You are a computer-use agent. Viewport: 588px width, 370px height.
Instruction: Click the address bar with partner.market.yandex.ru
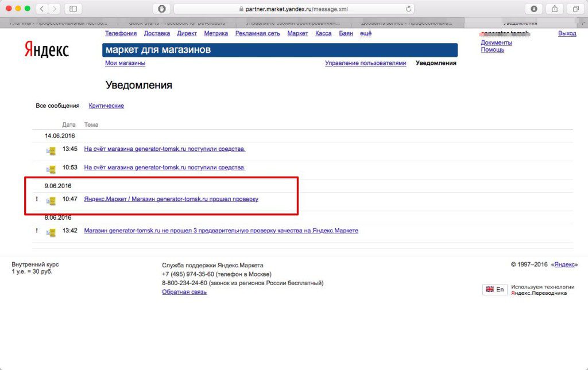click(293, 9)
